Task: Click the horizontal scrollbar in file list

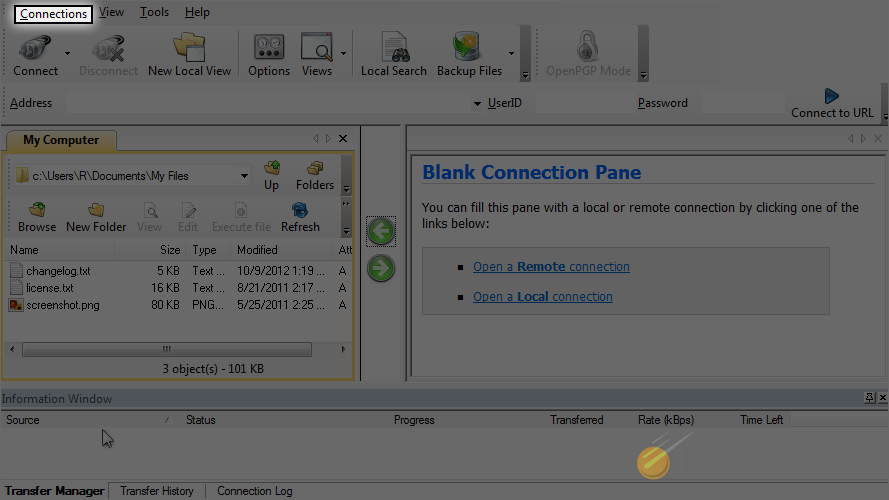Action: click(166, 350)
